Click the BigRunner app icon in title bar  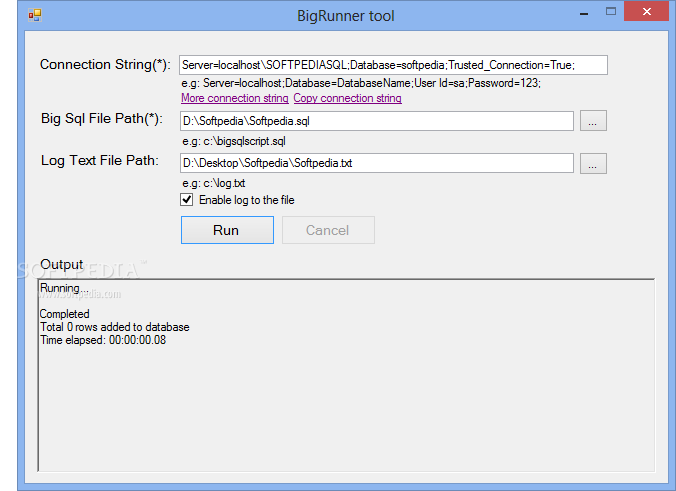pos(34,15)
